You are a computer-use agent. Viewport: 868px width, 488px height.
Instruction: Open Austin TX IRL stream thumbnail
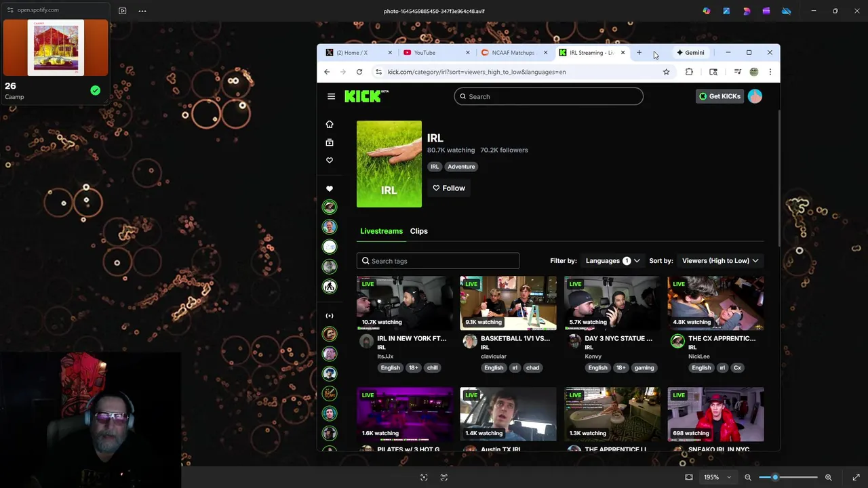pyautogui.click(x=509, y=414)
